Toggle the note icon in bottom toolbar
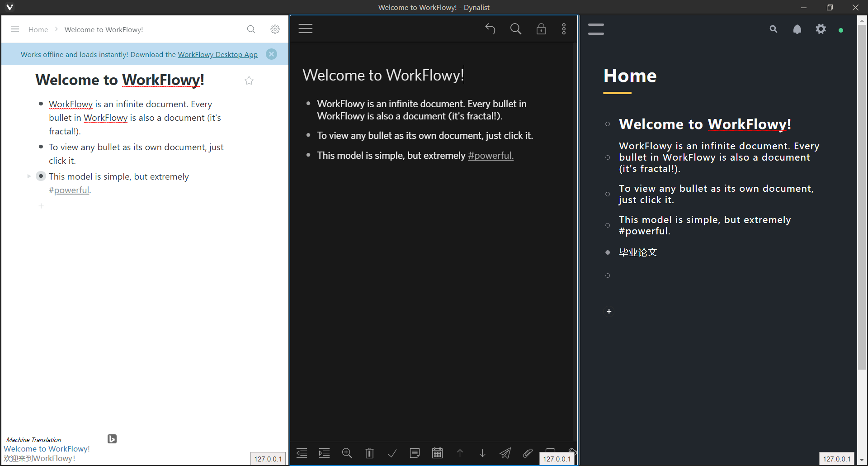The height and width of the screenshot is (466, 868). (415, 453)
